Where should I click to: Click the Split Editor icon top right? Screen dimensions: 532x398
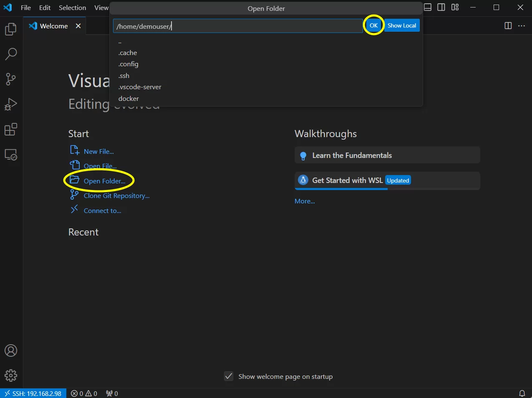pos(508,25)
